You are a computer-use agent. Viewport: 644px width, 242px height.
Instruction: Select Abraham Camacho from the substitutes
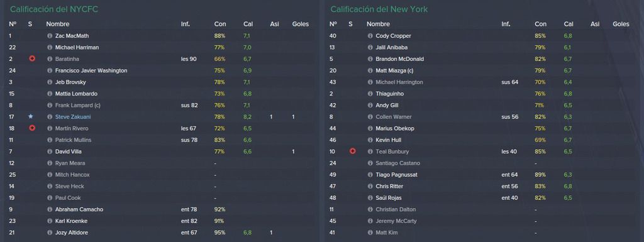coord(79,209)
